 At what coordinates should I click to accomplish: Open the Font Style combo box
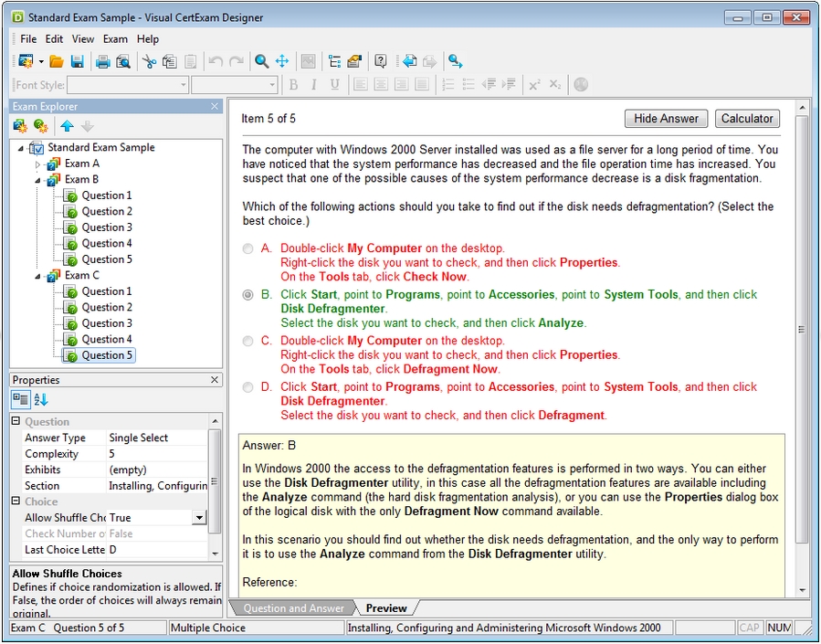coord(128,85)
